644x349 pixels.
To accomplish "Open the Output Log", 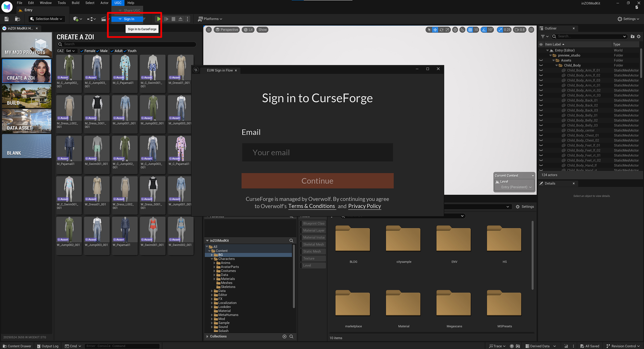I will tap(48, 346).
